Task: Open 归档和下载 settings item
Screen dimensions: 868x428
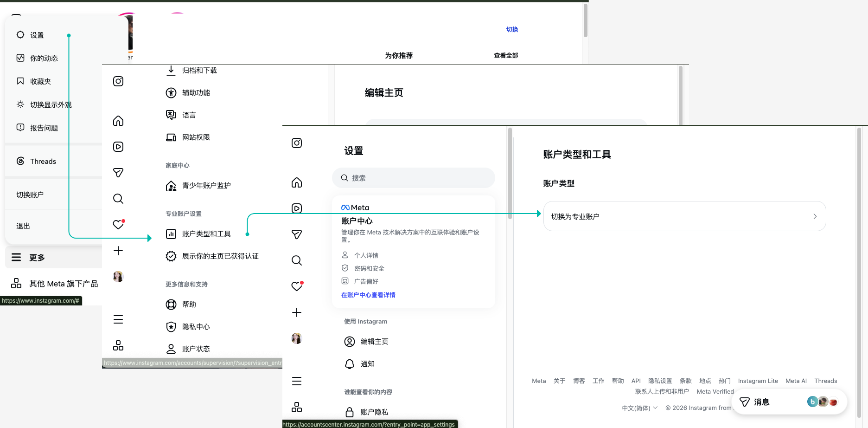Action: tap(191, 70)
